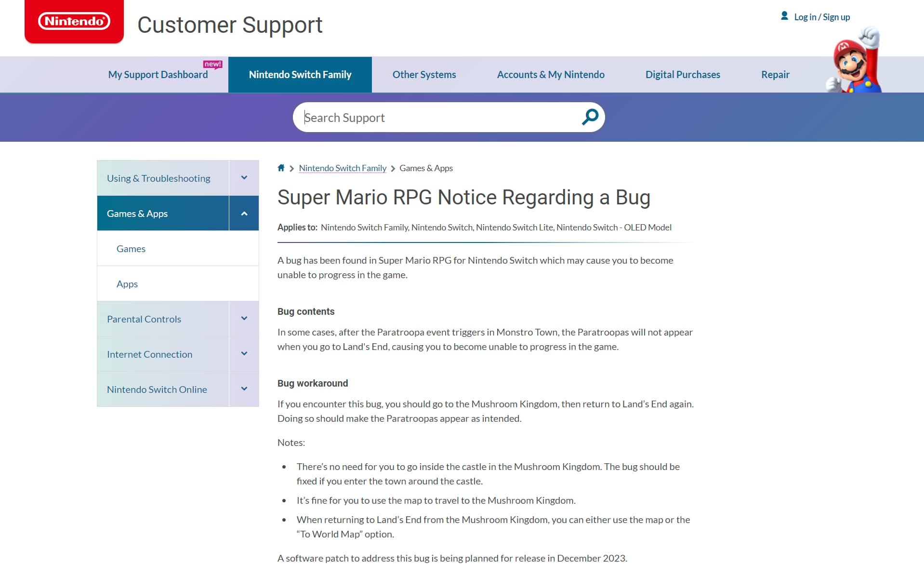Open Other Systems tab

[424, 75]
